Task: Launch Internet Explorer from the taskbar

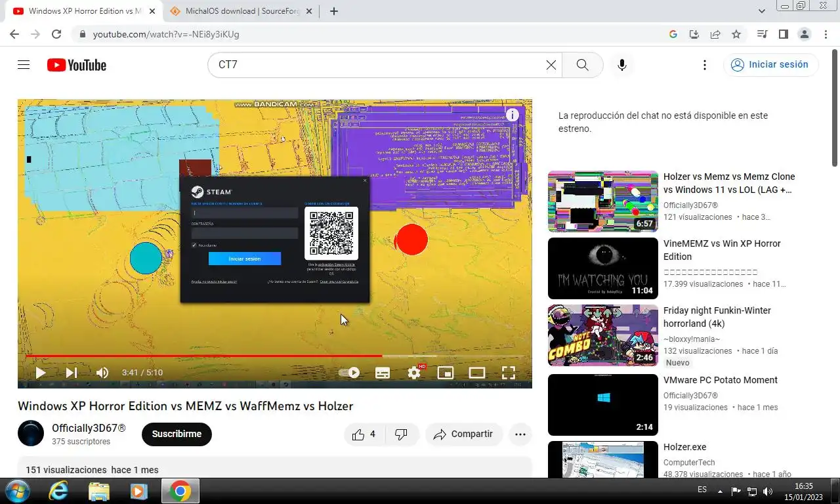Action: (x=58, y=491)
